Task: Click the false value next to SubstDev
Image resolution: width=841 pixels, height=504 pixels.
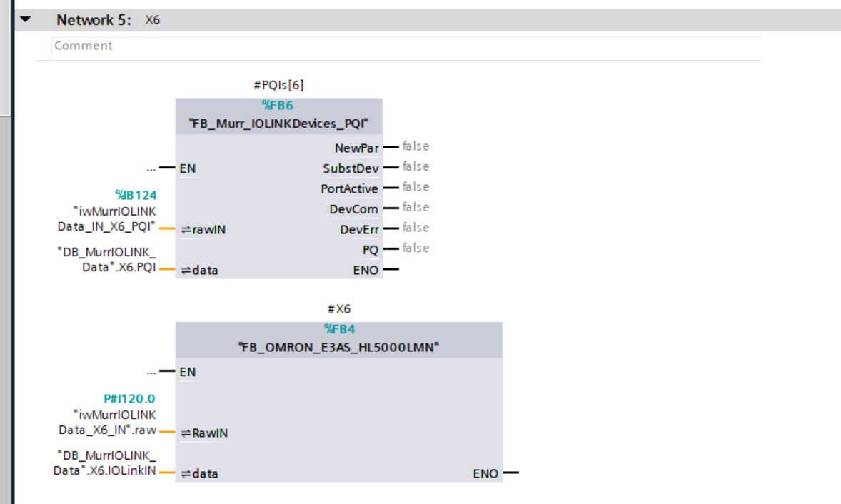Action: tap(416, 166)
